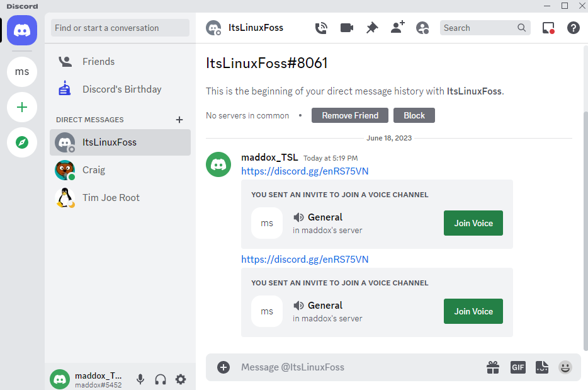Click the maddox_TSL username in message
Screen dimensions: 588x390
[269, 158]
